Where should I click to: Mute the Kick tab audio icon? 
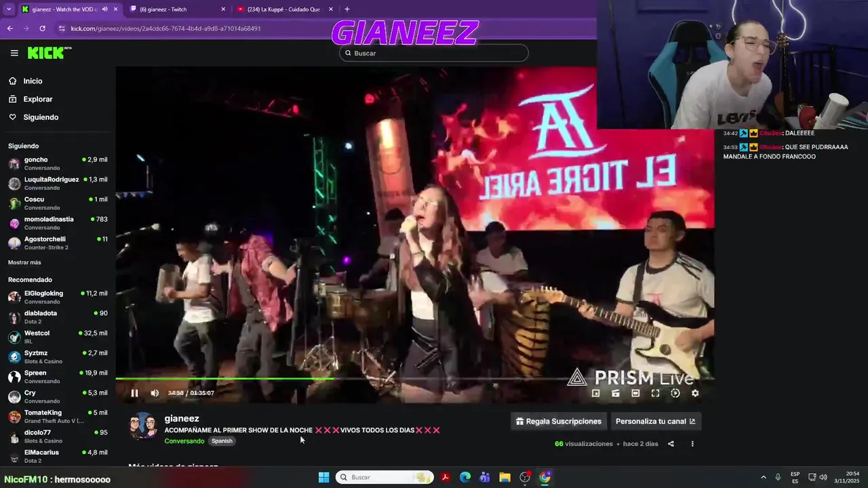point(104,9)
